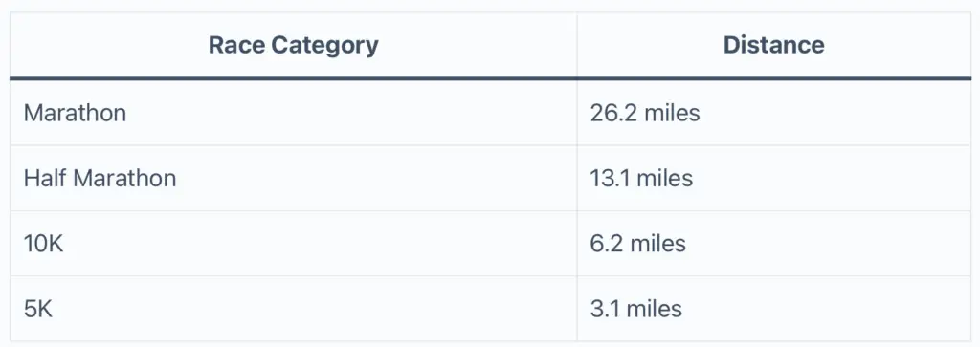Click the 6.2 miles distance cell
The width and height of the screenshot is (980, 347).
coord(773,244)
